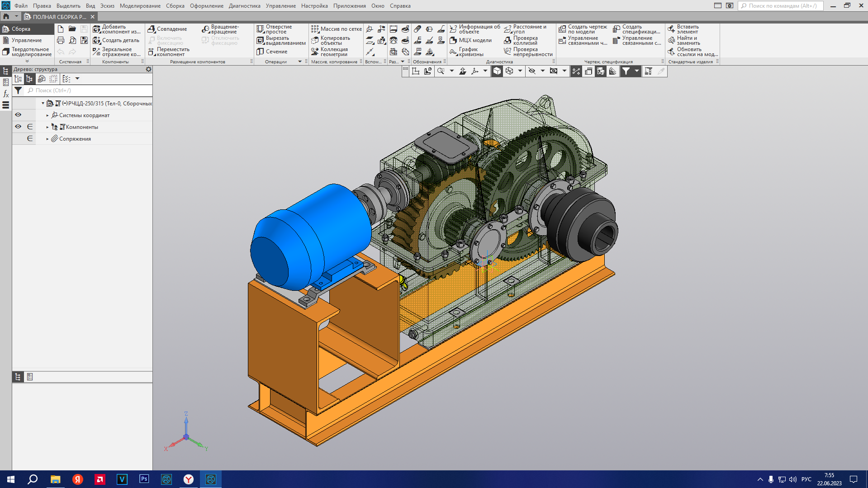
Task: Open МЦХ модели calculation
Action: (470, 40)
